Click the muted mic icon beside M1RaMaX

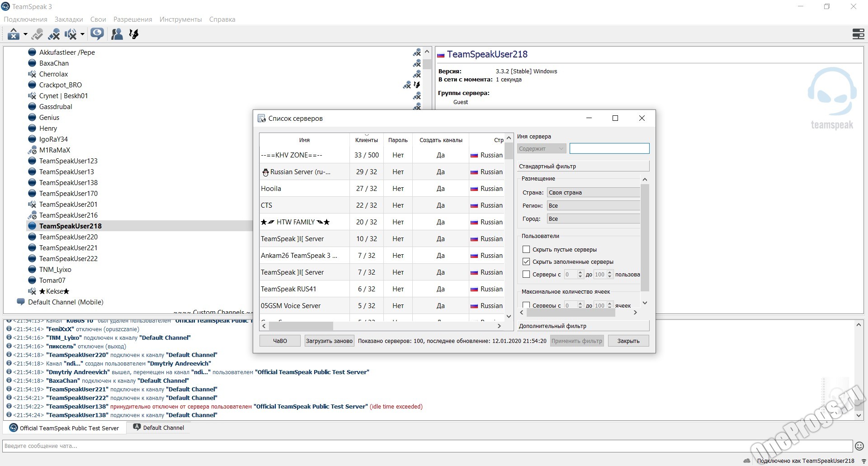tap(32, 150)
